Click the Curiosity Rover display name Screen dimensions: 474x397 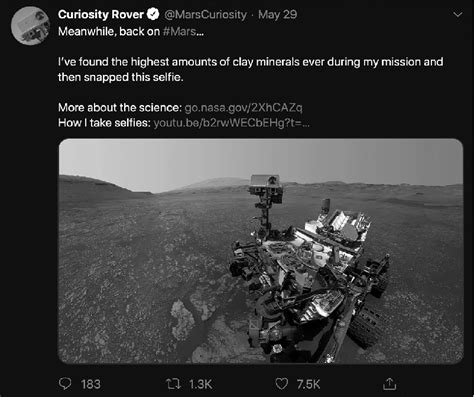click(x=101, y=14)
